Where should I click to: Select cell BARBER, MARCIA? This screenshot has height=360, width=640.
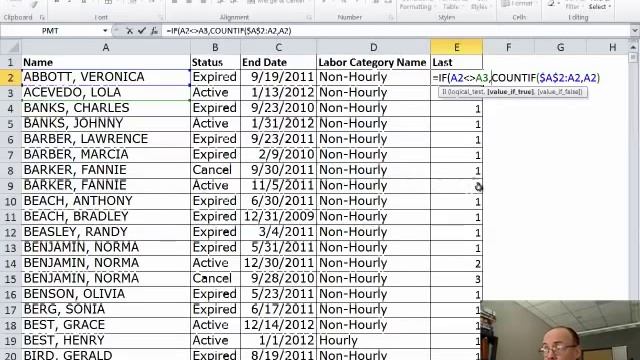click(x=106, y=155)
